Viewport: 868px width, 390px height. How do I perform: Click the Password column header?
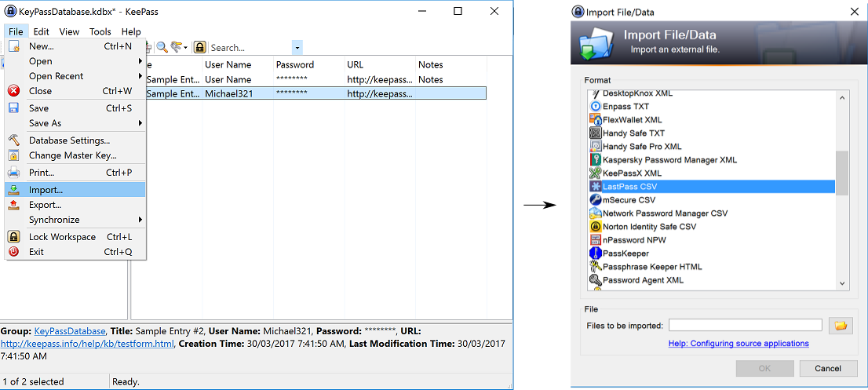[x=309, y=64]
